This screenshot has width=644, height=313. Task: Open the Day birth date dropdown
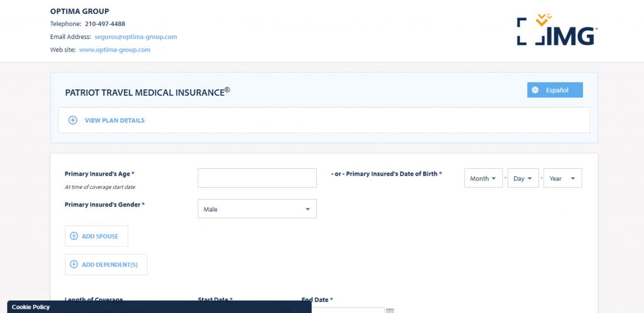point(523,178)
